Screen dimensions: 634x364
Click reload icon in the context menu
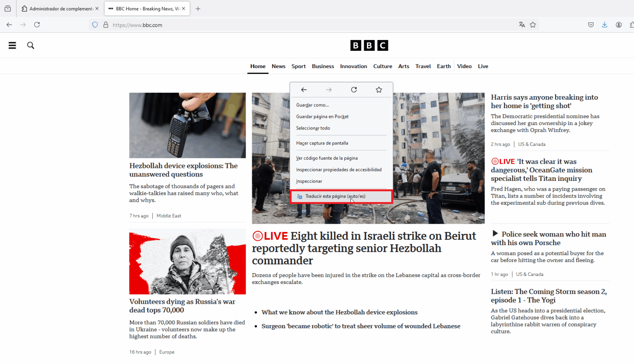coord(354,90)
